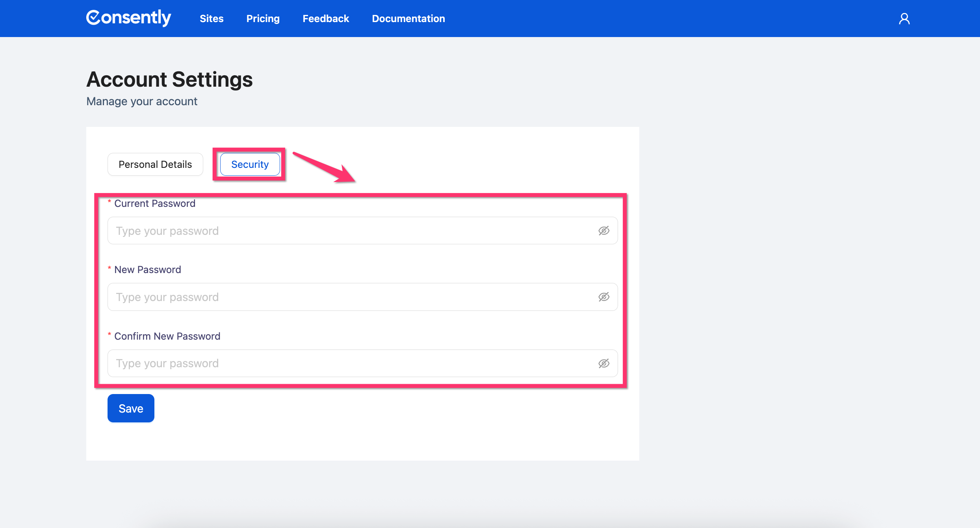Go to Sites in navigation bar
The width and height of the screenshot is (980, 528).
[212, 19]
